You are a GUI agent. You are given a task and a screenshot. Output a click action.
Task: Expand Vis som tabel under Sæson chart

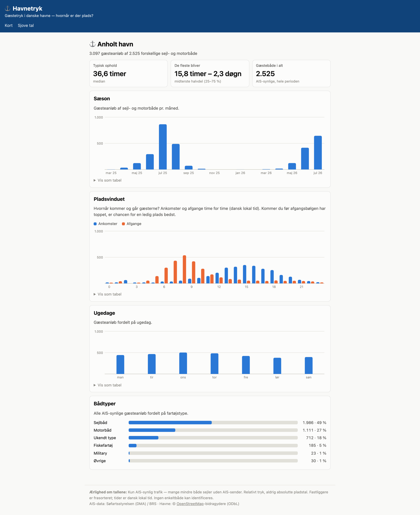pos(107,180)
